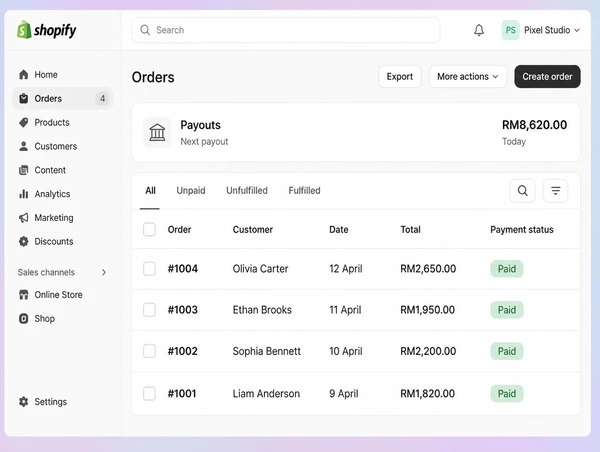Check the box for order #1004
The image size is (600, 452).
pyautogui.click(x=149, y=269)
